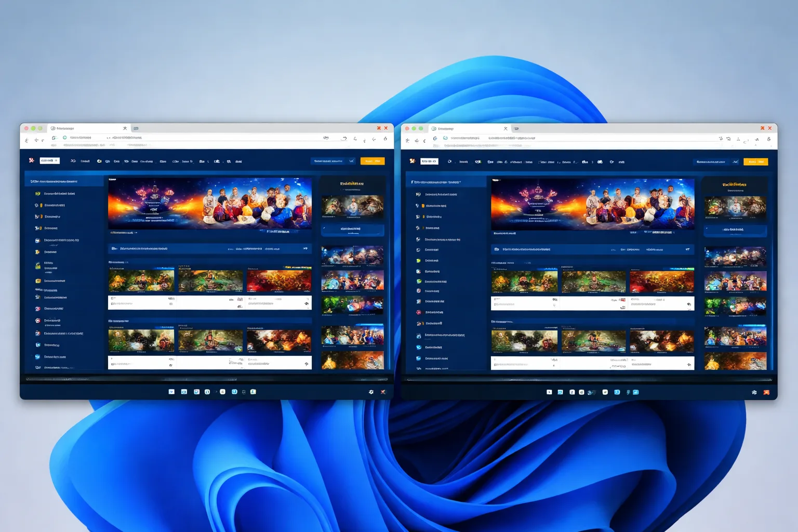Click the green sidebar icon in right window
798x532 pixels.
tap(419, 282)
